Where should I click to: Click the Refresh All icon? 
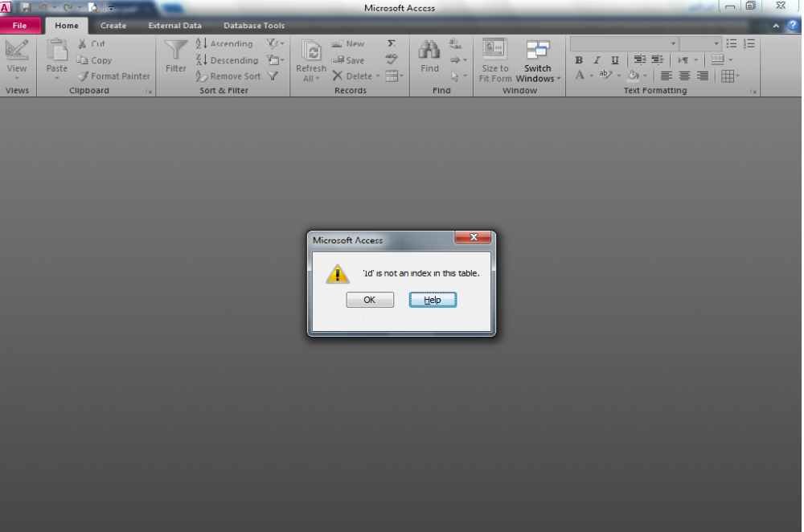tap(311, 51)
